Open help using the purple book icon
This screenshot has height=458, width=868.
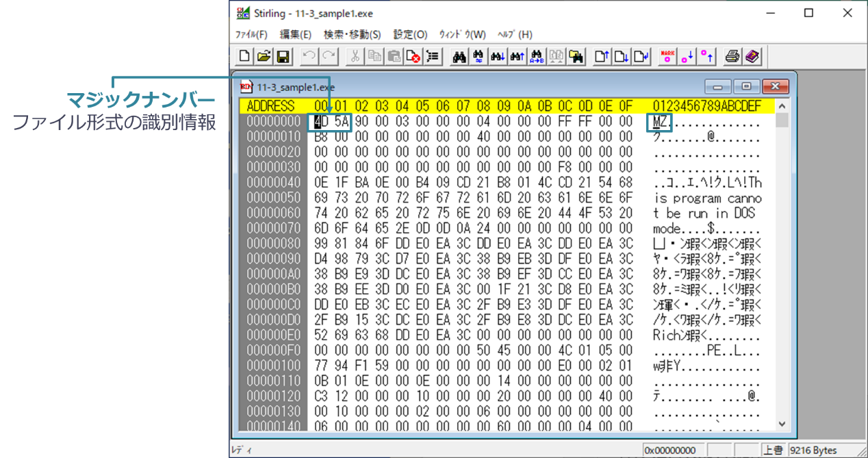pos(752,57)
